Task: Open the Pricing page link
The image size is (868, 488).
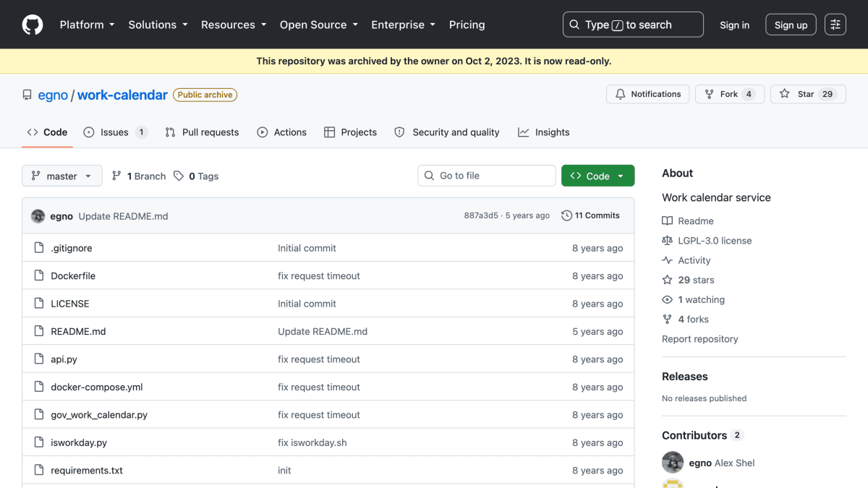Action: [x=467, y=25]
